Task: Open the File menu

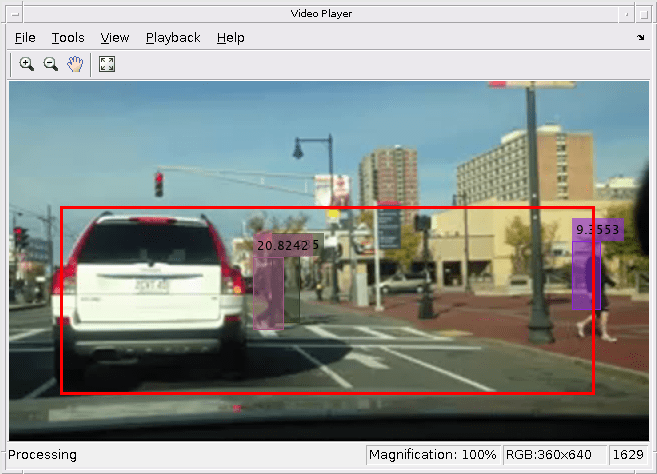Action: 25,38
